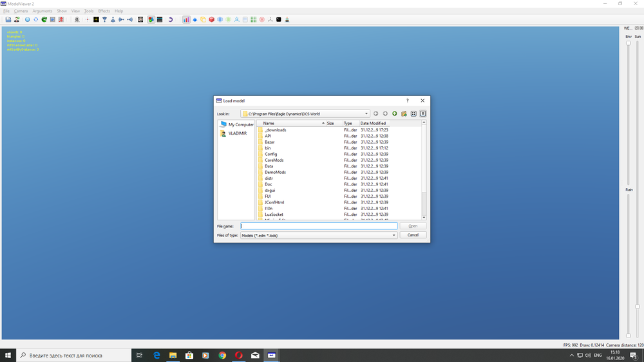644x362 pixels.
Task: Click the Rain slider handle
Action: click(x=629, y=336)
